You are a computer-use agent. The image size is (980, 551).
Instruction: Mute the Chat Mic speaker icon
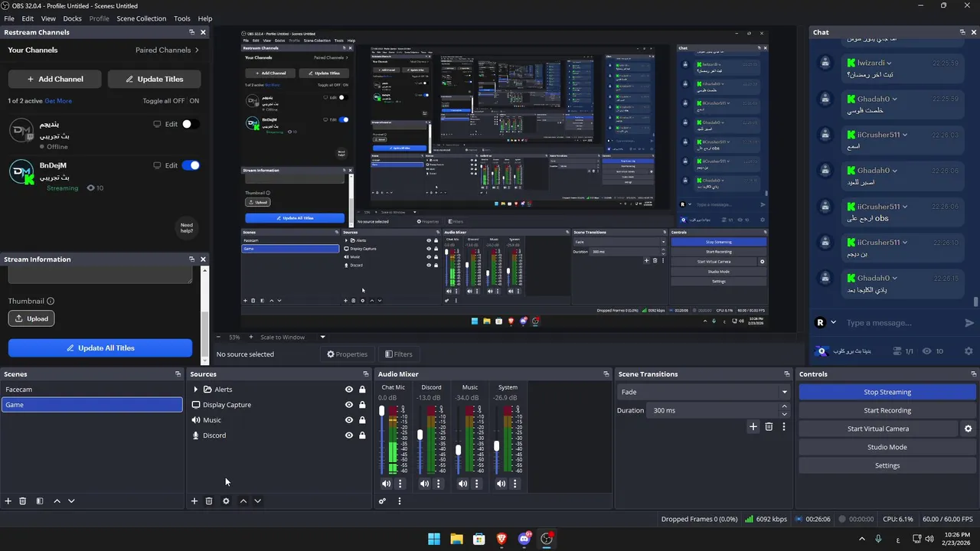click(386, 484)
